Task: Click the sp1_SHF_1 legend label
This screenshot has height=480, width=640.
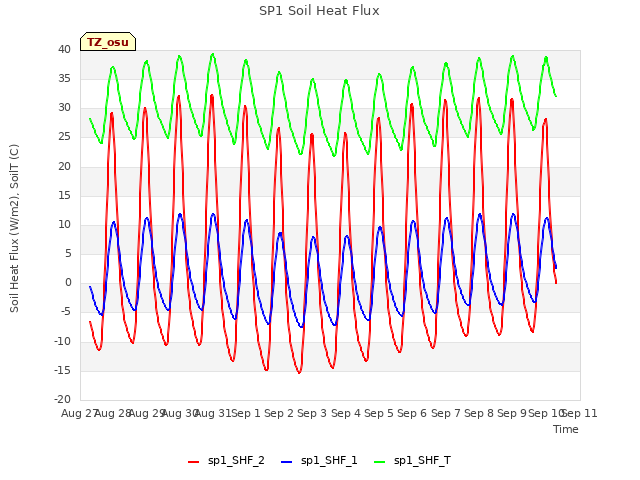Action: pyautogui.click(x=329, y=461)
